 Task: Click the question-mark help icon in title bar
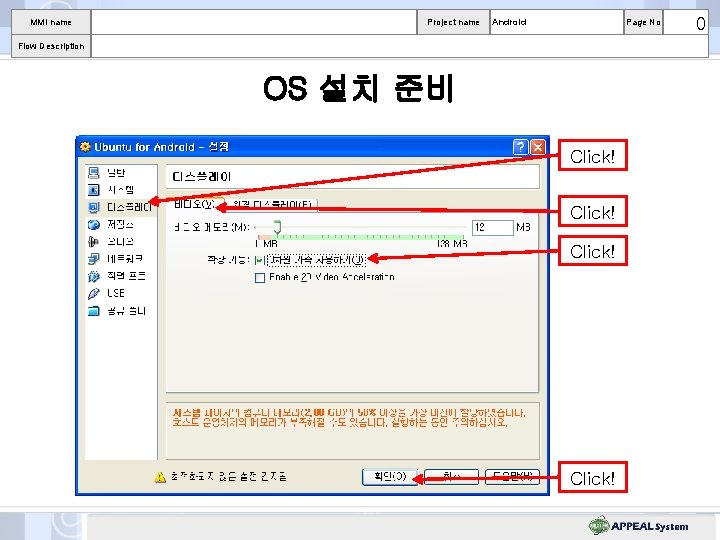pos(520,147)
